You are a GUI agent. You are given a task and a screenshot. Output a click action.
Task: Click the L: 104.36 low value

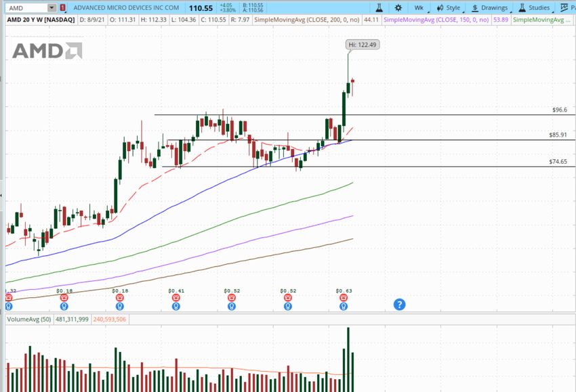point(184,20)
